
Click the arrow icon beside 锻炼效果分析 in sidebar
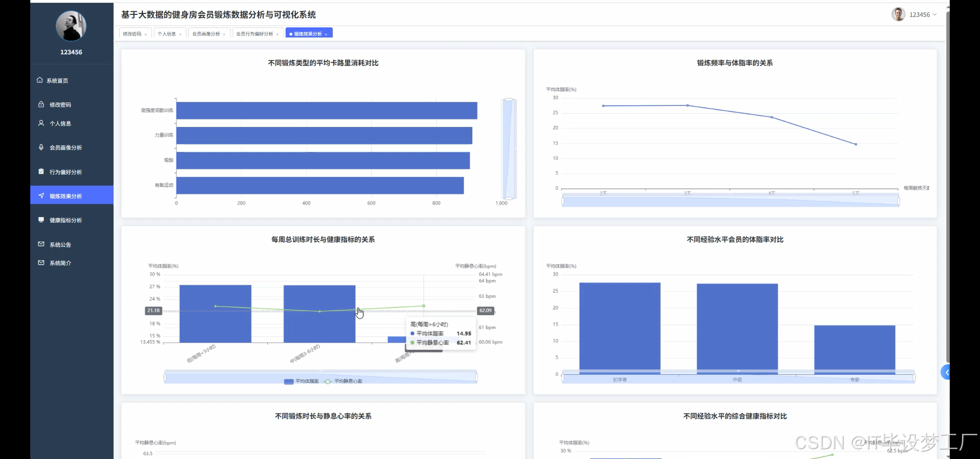pyautogui.click(x=41, y=196)
